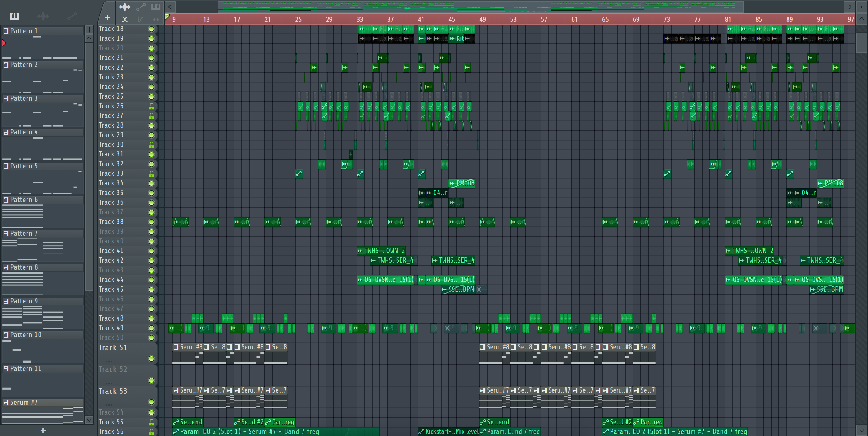Click the playlist vertical scrollbar thumb
Screen dimensions: 868x436
[x=861, y=43]
